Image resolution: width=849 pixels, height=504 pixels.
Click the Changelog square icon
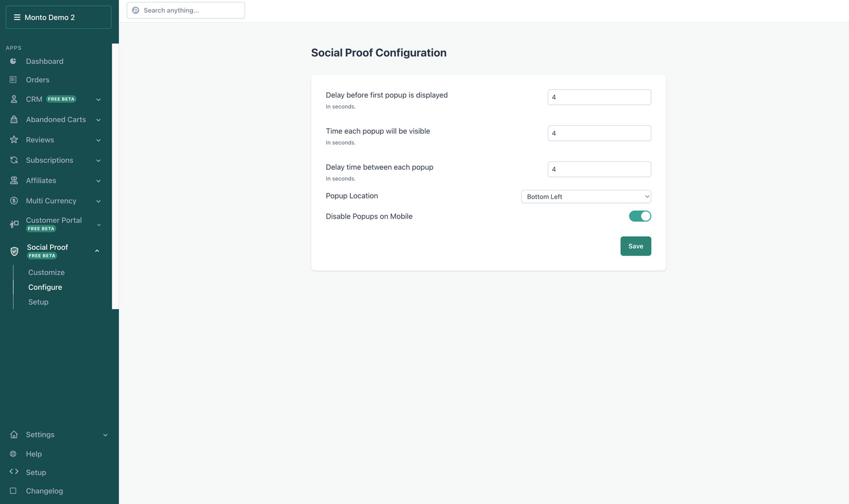13,491
